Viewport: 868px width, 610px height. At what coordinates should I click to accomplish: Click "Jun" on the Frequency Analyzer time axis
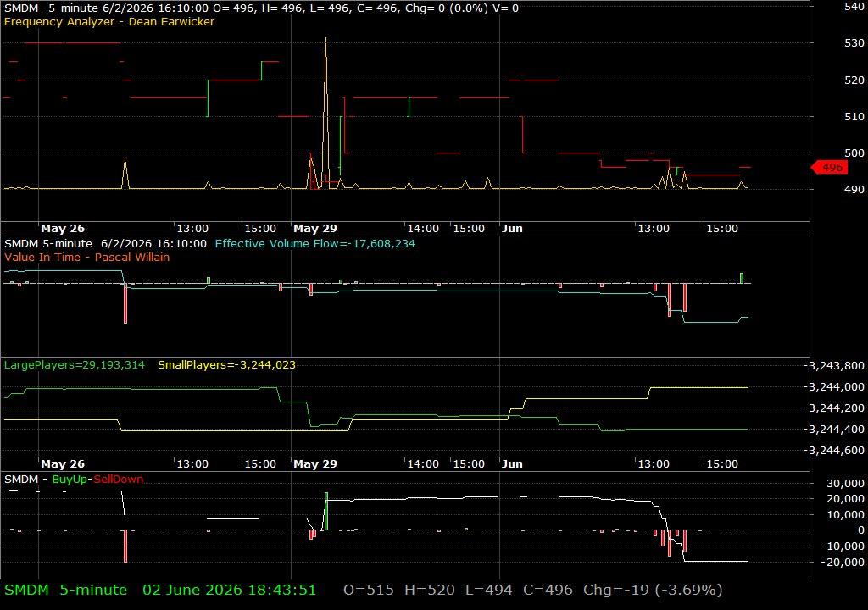[x=512, y=229]
